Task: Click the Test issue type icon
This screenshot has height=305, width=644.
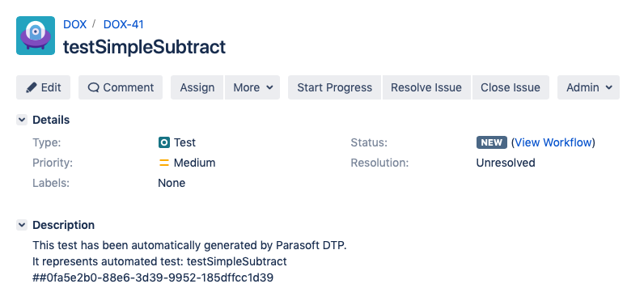Action: [x=164, y=142]
